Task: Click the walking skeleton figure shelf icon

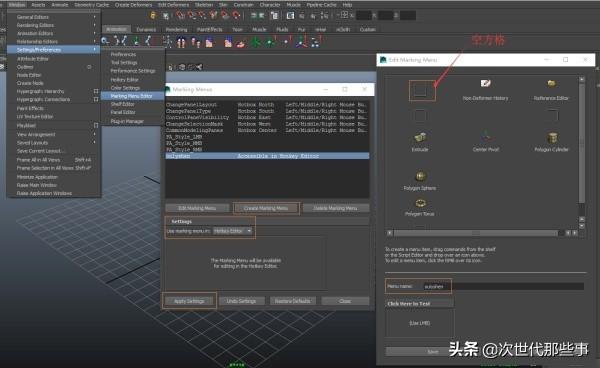Action: (167, 42)
